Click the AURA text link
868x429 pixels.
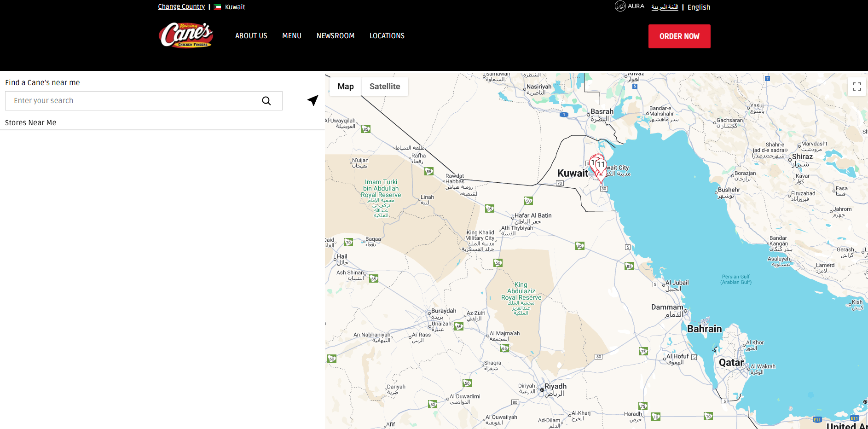[x=636, y=6]
